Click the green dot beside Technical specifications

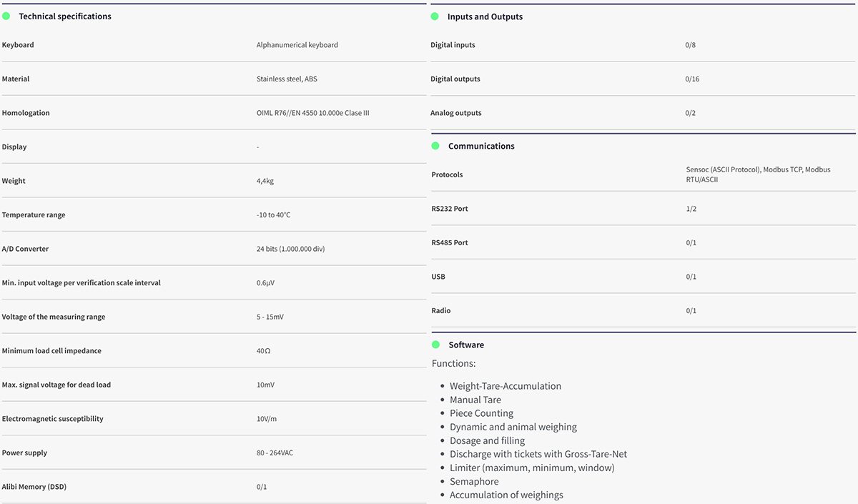pos(6,16)
